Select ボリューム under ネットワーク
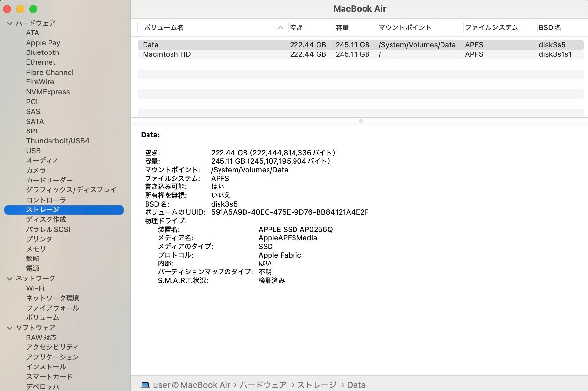The height and width of the screenshot is (391, 588). point(43,317)
